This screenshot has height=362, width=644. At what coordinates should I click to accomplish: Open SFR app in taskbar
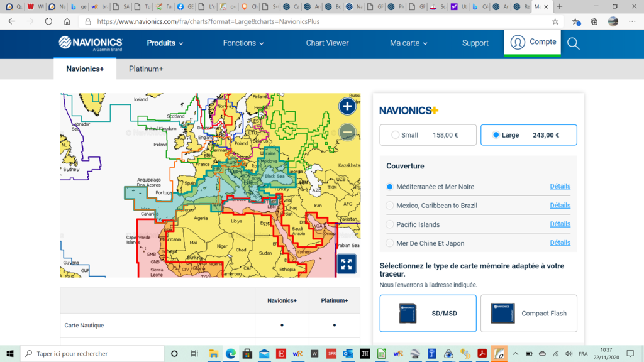[x=331, y=353]
